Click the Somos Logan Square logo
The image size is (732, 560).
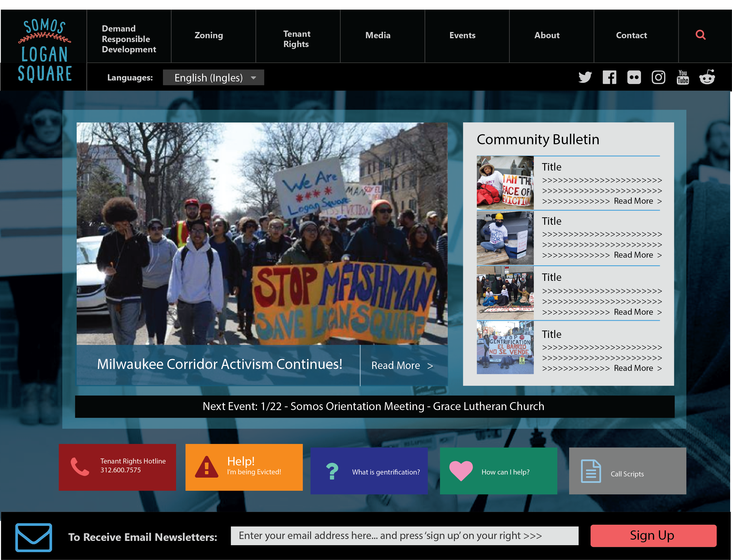click(x=44, y=50)
